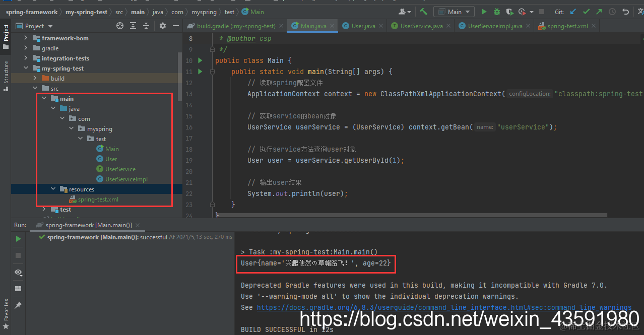Close the Main.java editor tab
This screenshot has height=335, width=644.
(332, 26)
